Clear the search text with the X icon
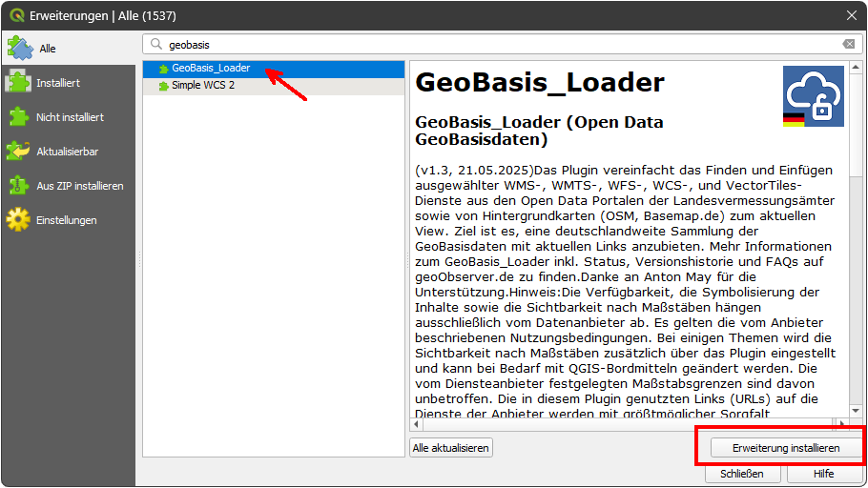Viewport: 868px width, 488px height. click(849, 44)
